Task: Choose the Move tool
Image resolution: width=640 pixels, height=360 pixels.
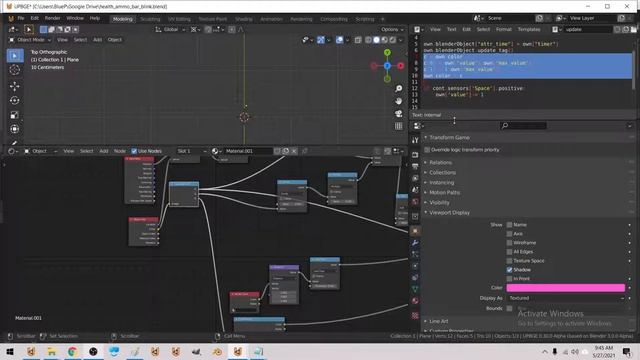Action: 15,86
